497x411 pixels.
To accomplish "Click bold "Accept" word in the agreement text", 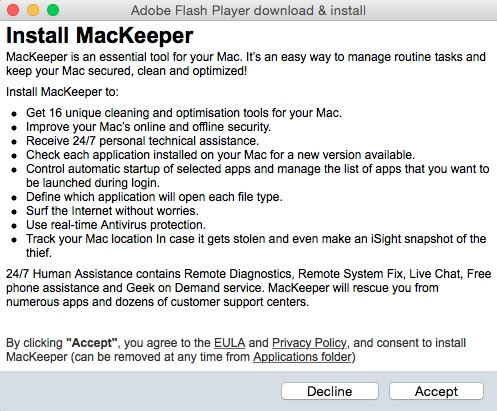I will [92, 343].
